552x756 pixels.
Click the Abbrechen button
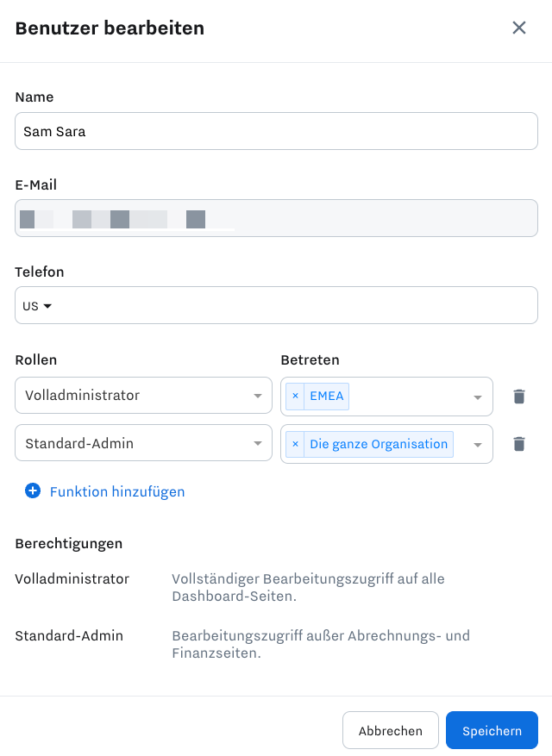391,730
